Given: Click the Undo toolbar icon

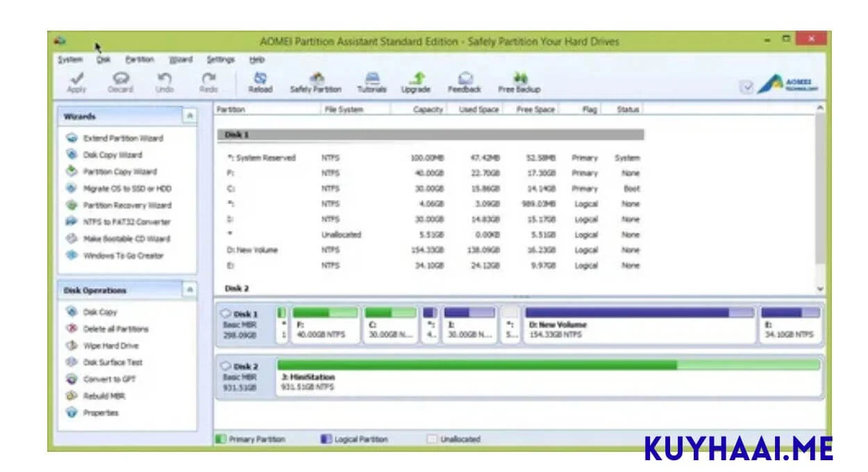Looking at the screenshot, I should tap(165, 78).
